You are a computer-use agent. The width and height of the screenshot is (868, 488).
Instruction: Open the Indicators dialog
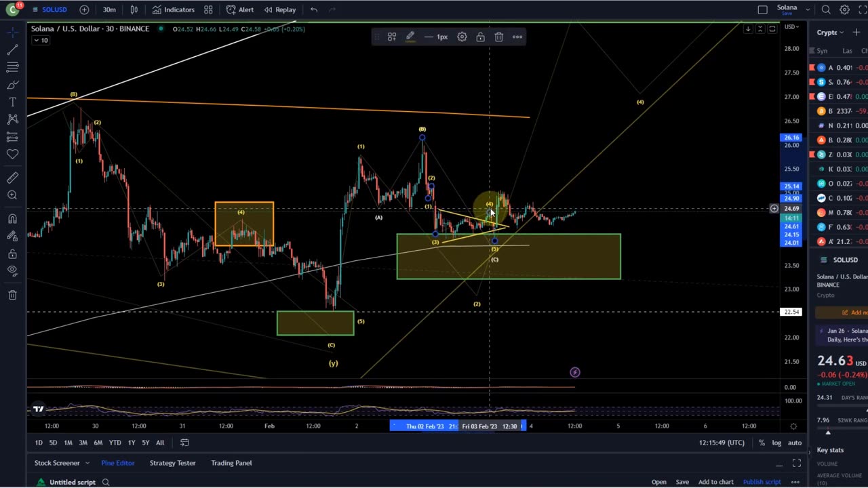coord(174,9)
